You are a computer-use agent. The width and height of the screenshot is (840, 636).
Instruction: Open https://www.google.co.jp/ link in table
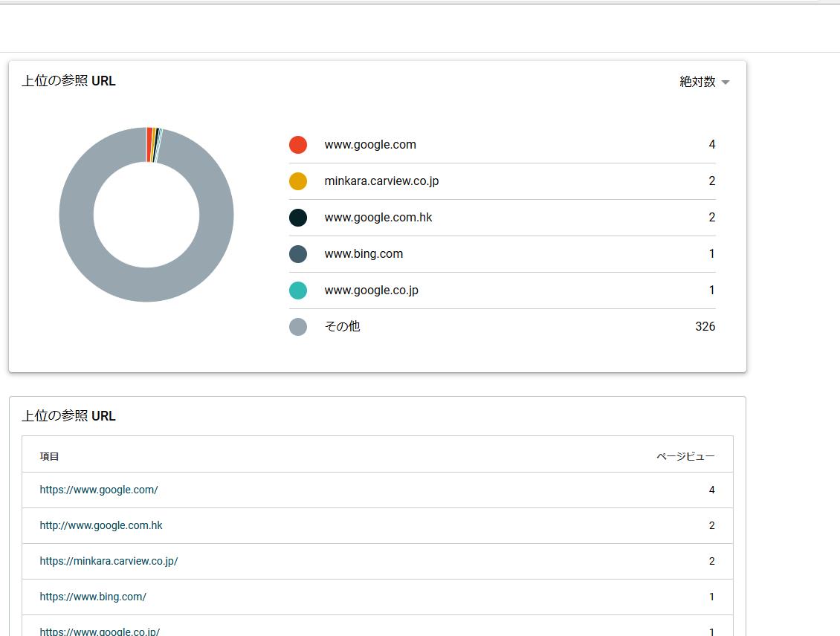coord(100,632)
